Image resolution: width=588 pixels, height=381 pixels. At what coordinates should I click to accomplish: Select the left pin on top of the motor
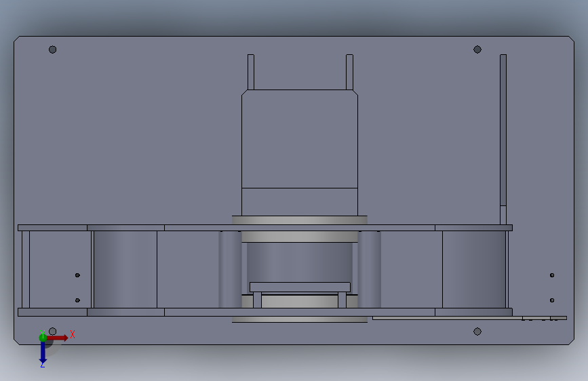point(251,72)
